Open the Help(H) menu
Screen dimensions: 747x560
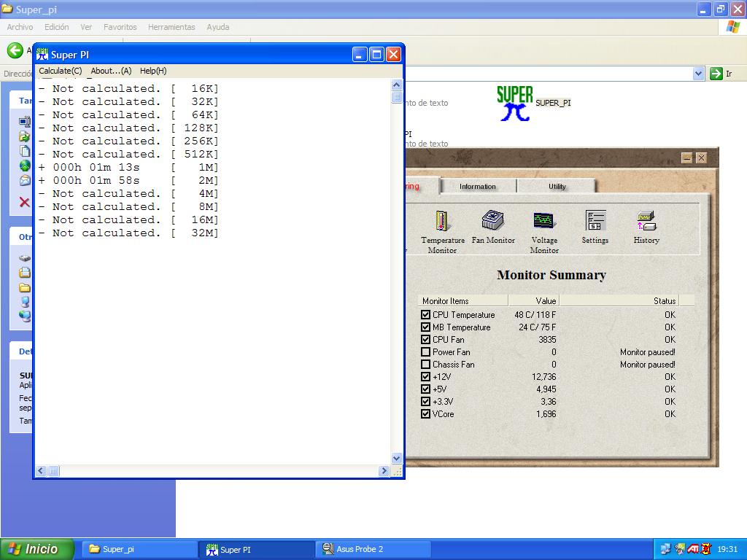153,71
